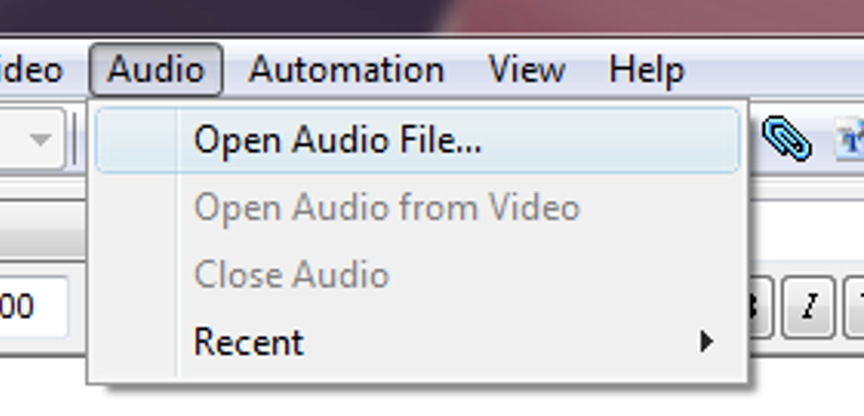Click empty menu bar area after Help
Viewport: 864px width, 416px height.
(780, 70)
